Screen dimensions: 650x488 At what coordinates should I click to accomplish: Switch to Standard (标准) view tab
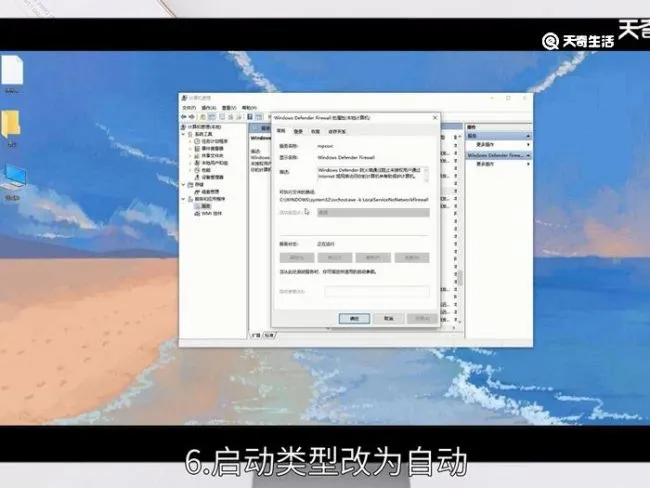(x=269, y=335)
